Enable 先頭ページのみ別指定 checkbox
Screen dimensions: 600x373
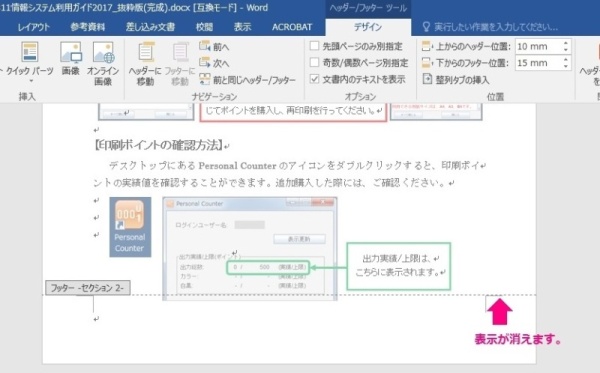point(314,46)
